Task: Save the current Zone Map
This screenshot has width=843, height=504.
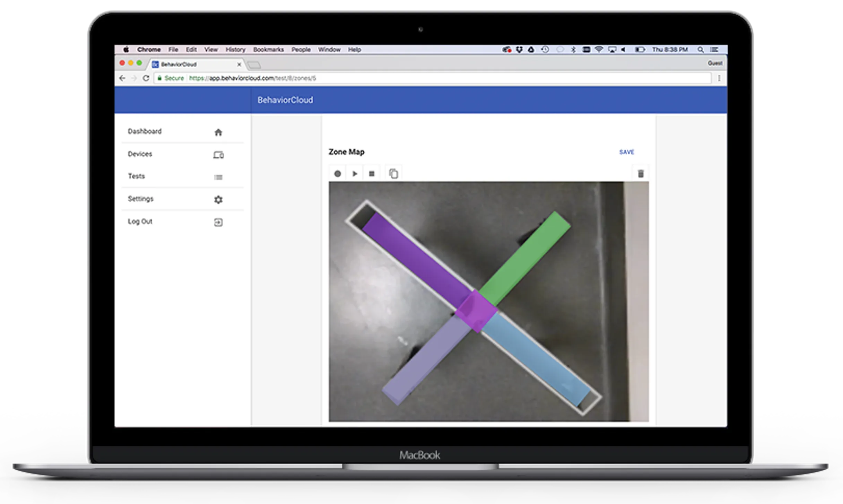Action: tap(626, 152)
